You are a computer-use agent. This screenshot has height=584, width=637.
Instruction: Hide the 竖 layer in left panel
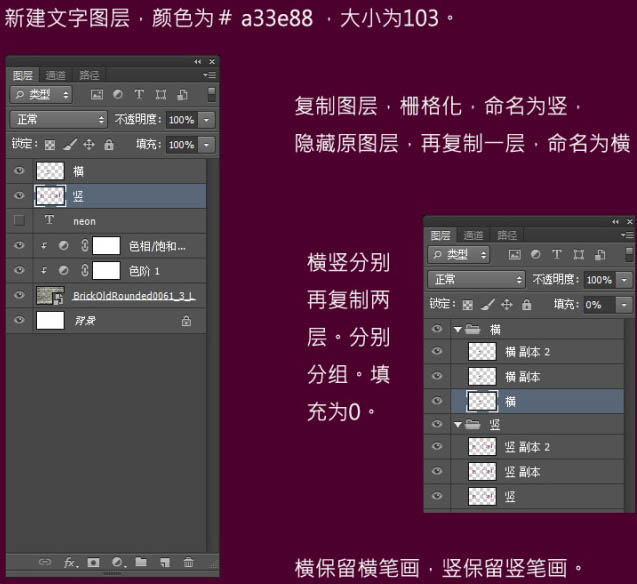19,196
